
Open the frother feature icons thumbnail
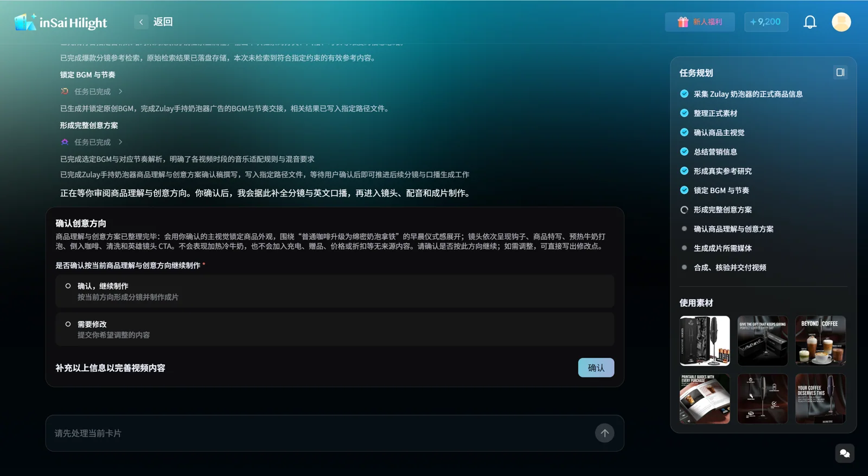coord(762,398)
